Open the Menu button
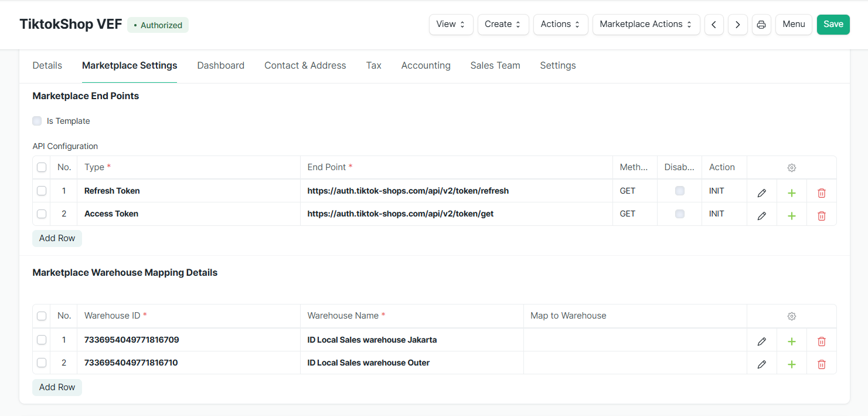 tap(794, 25)
